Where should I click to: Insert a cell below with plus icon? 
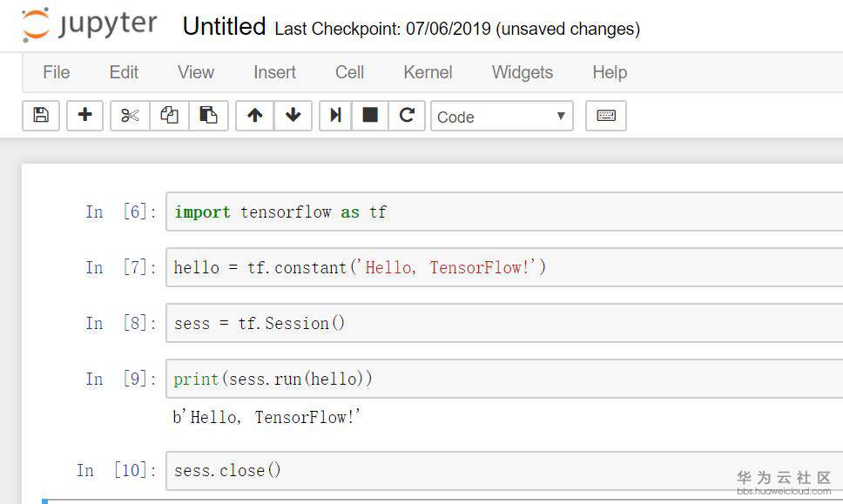tap(85, 116)
